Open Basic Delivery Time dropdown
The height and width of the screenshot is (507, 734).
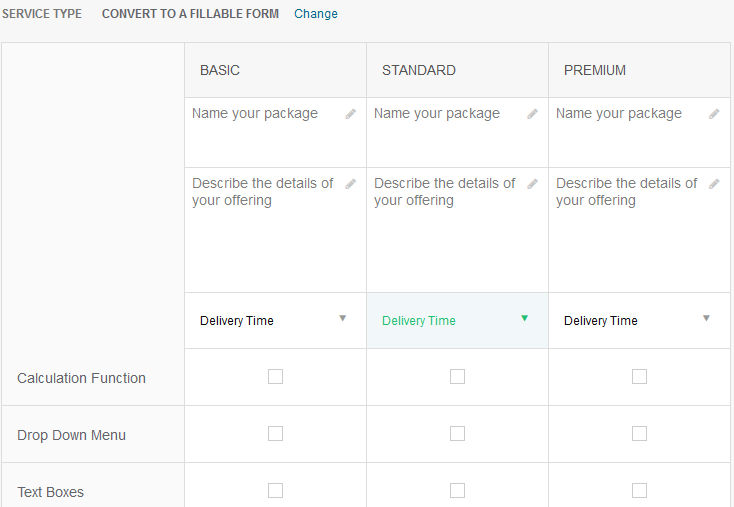[x=275, y=320]
